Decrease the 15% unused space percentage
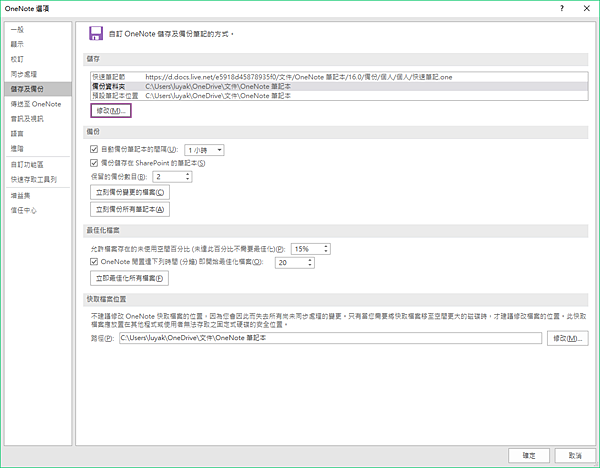Screen dimensions: 600x468 pos(326,251)
